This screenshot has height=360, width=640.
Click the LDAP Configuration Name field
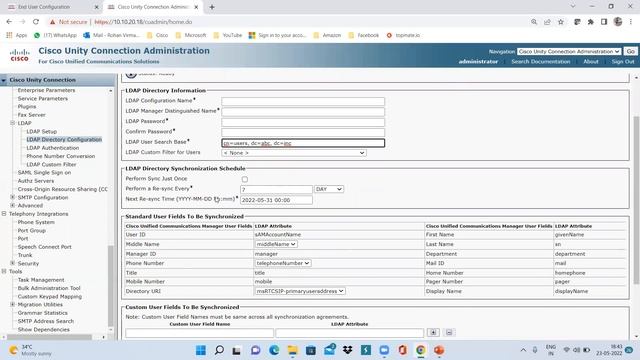click(x=303, y=101)
